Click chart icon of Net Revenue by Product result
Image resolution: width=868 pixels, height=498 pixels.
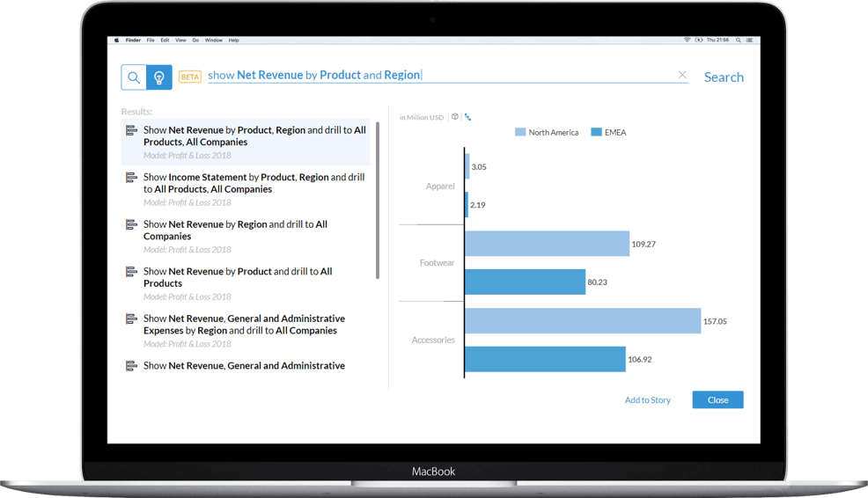pos(132,272)
